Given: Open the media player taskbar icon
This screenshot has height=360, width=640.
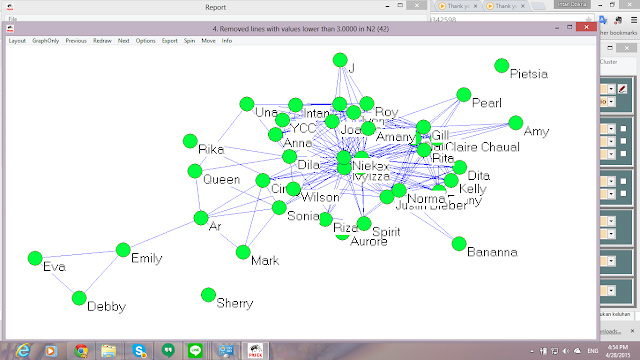Looking at the screenshot, I should point(51,351).
